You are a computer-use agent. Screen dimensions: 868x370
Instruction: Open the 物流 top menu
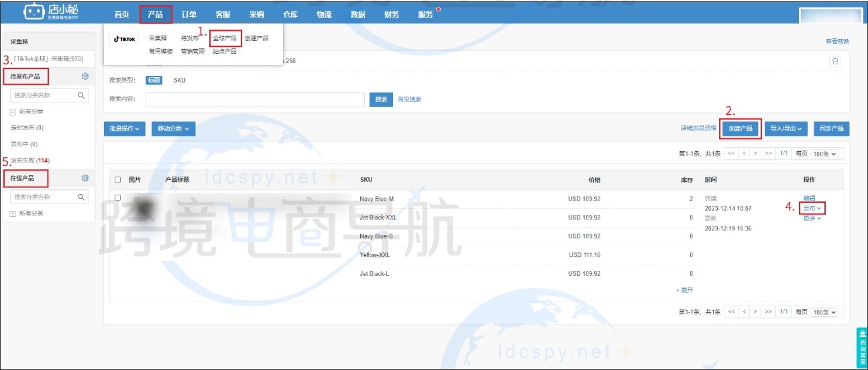click(324, 14)
